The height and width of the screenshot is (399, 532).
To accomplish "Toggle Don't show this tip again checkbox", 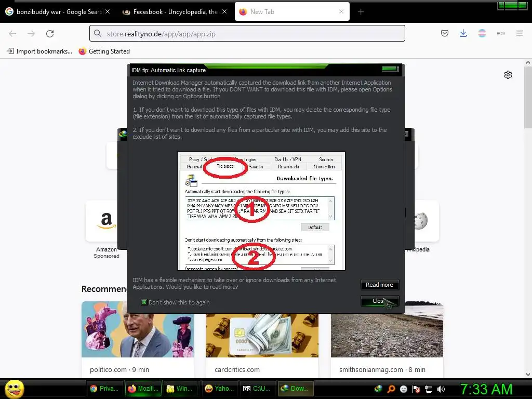I will pyautogui.click(x=144, y=302).
